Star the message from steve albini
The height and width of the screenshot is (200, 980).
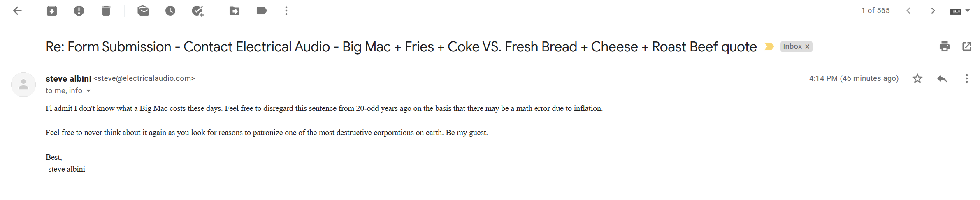[x=917, y=78]
